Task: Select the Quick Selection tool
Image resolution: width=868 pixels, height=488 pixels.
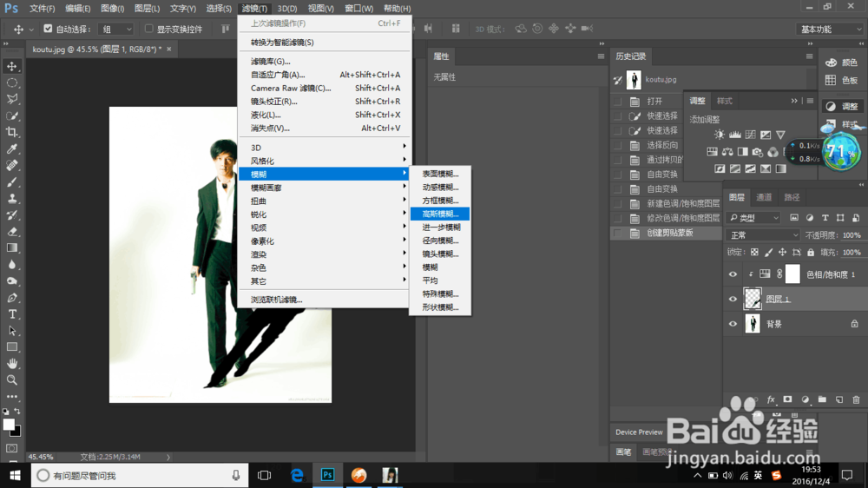Action: (x=11, y=115)
